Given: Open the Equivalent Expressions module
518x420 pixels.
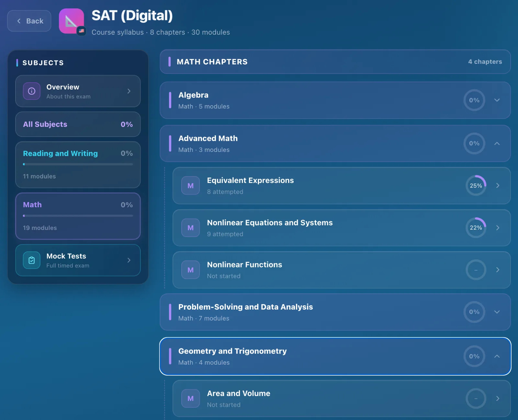Looking at the screenshot, I should pyautogui.click(x=342, y=186).
